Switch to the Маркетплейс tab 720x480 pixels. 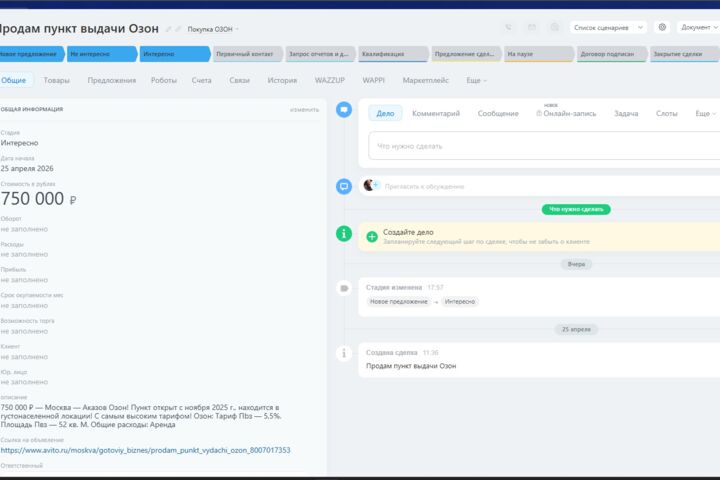[426, 80]
